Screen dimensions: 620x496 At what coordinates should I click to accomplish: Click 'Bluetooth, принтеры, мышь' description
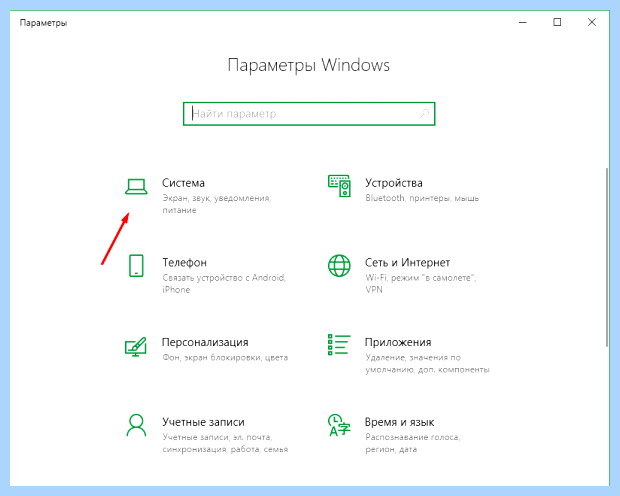tap(422, 198)
